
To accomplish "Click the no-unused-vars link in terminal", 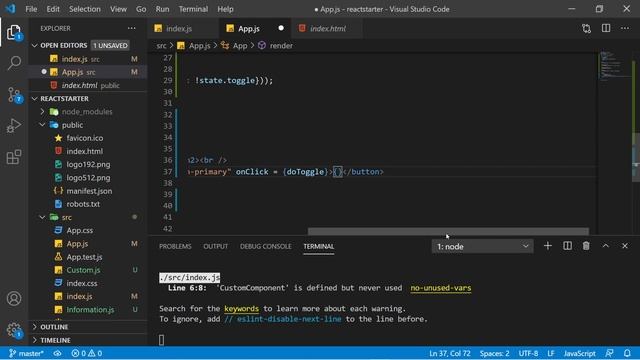I will point(441,288).
